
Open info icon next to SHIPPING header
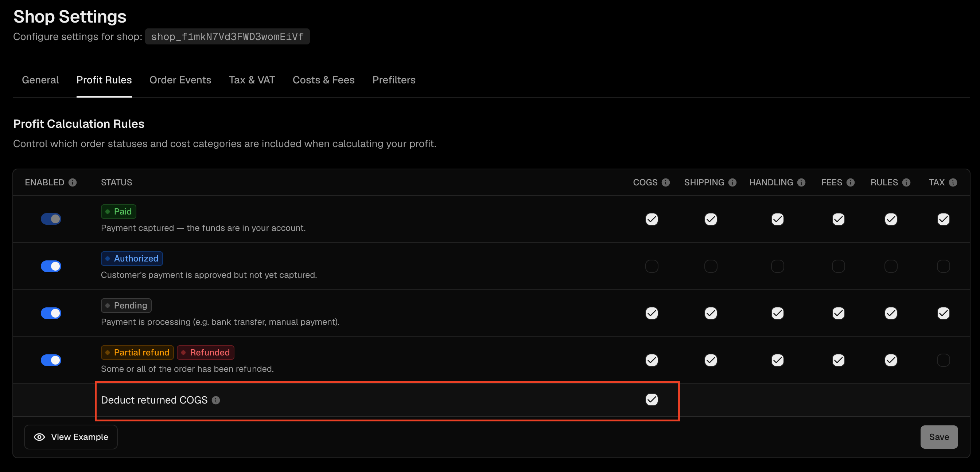[x=732, y=182]
